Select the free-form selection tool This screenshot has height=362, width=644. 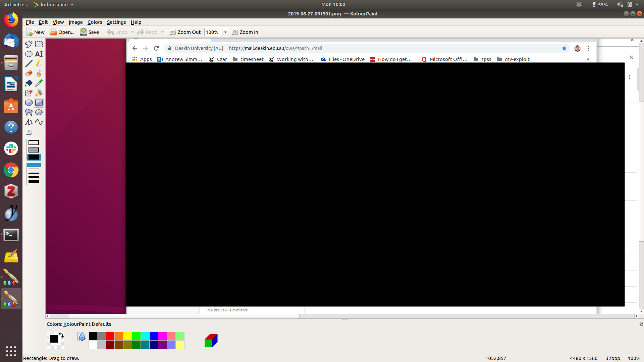tap(29, 44)
